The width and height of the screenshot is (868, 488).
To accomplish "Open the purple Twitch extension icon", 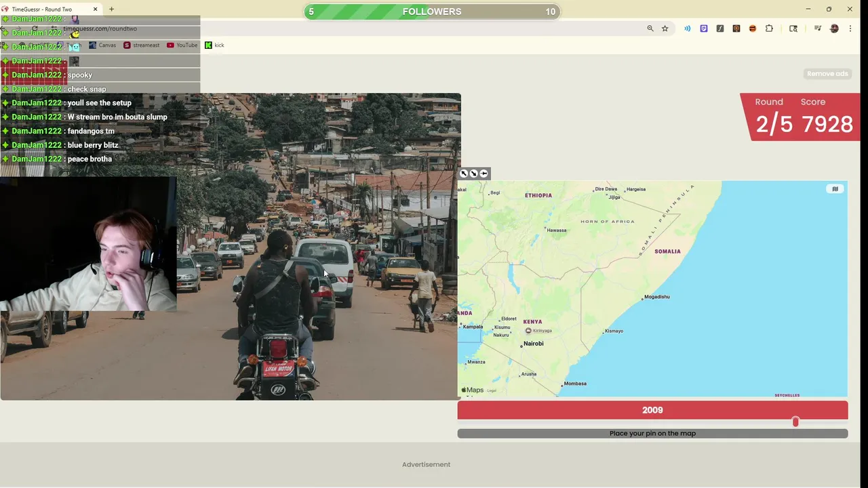I will tap(704, 28).
